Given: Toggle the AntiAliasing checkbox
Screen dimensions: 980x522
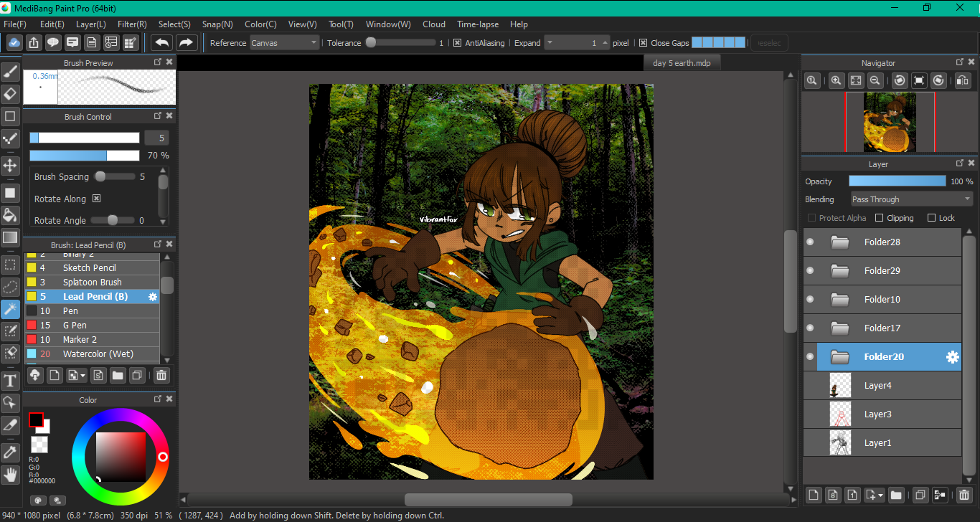Looking at the screenshot, I should click(x=458, y=43).
